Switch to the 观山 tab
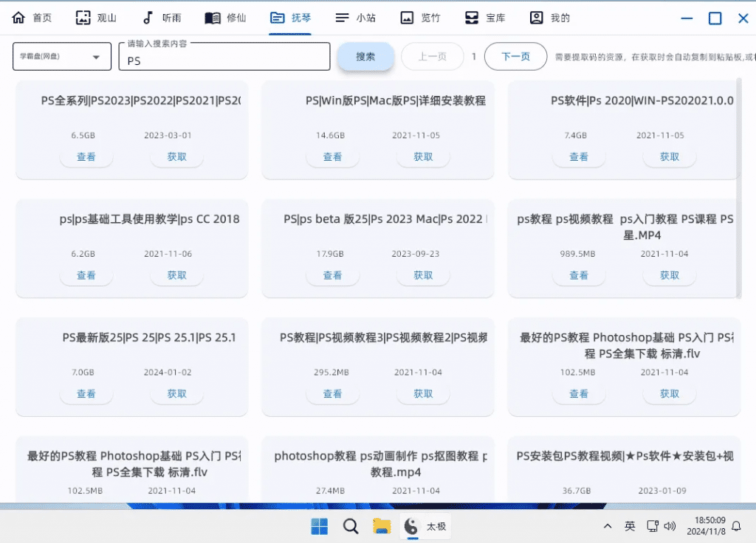The height and width of the screenshot is (543, 756). pos(97,18)
